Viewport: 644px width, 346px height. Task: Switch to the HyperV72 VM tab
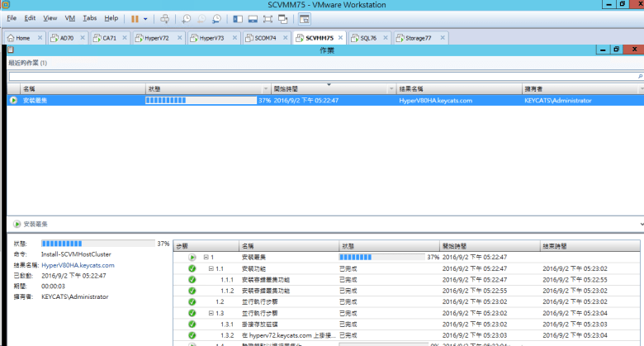point(157,38)
